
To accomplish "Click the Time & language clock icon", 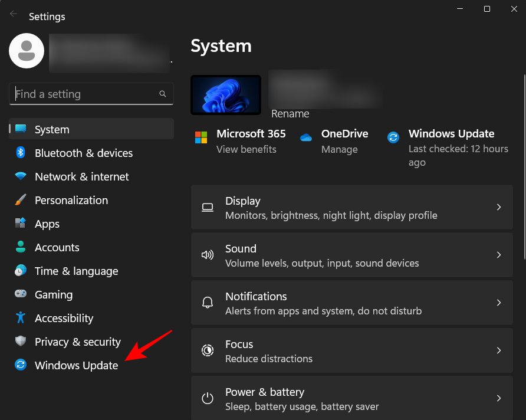I will [x=21, y=270].
